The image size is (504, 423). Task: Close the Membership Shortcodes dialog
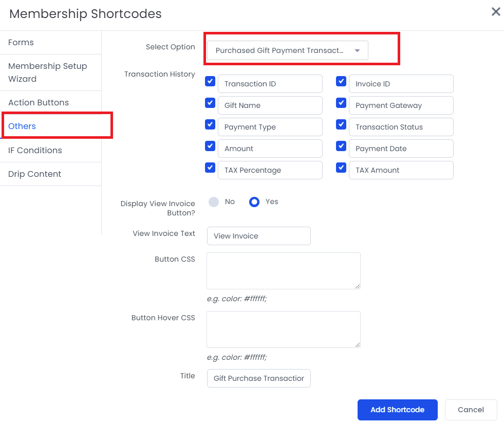point(496,12)
